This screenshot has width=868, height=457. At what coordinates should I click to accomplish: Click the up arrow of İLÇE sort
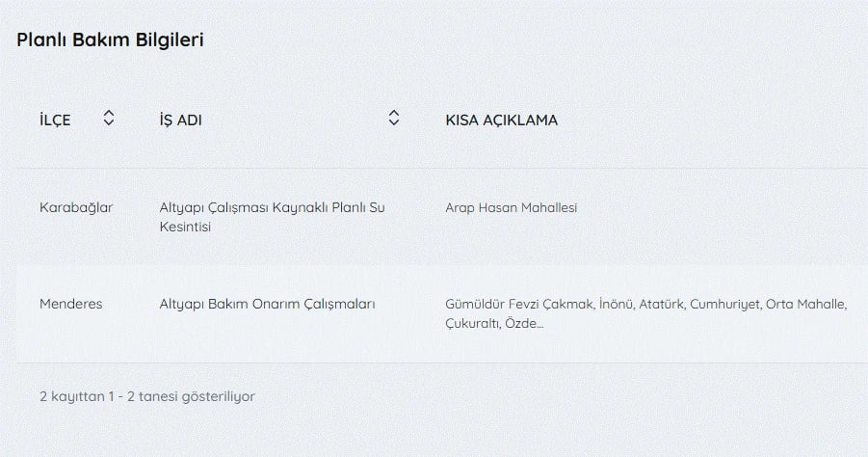click(109, 114)
